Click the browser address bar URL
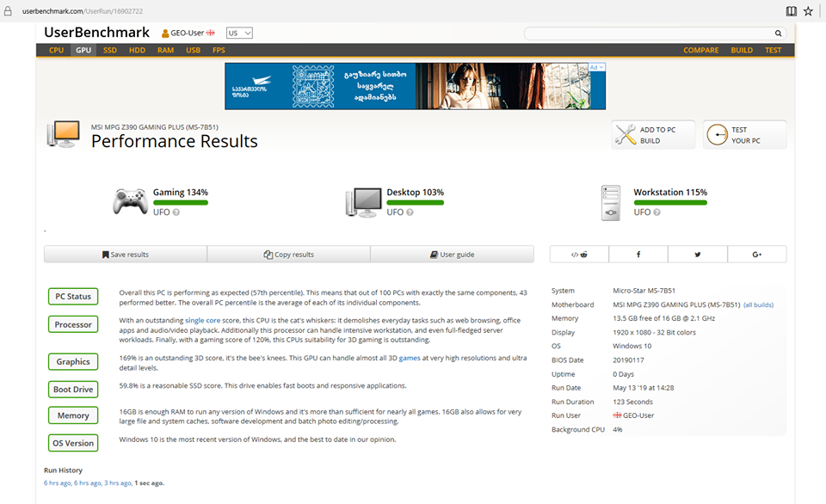826x504 pixels. (83, 11)
